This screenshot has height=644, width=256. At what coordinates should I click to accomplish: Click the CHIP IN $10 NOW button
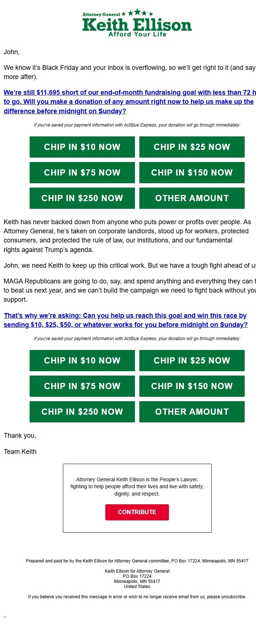pos(82,147)
